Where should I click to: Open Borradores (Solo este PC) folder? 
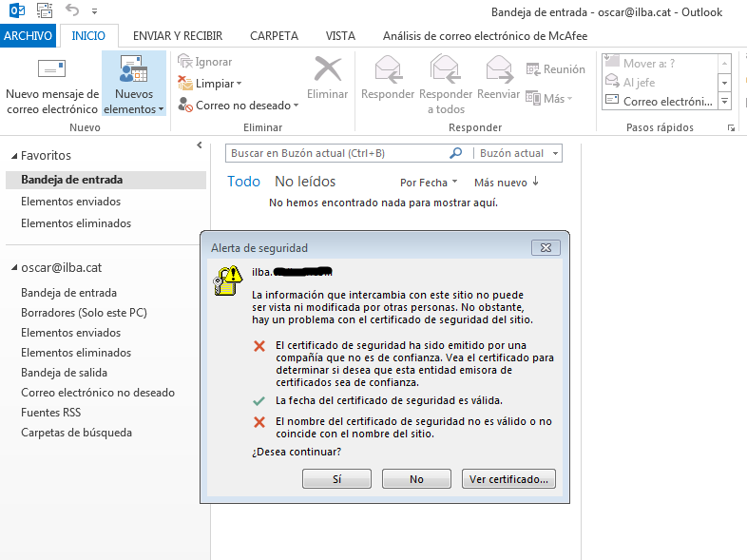84,313
